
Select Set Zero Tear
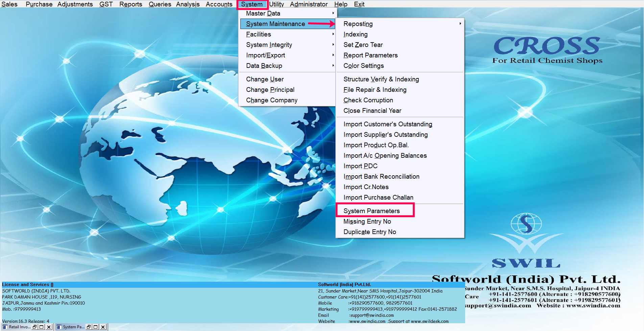click(400, 45)
